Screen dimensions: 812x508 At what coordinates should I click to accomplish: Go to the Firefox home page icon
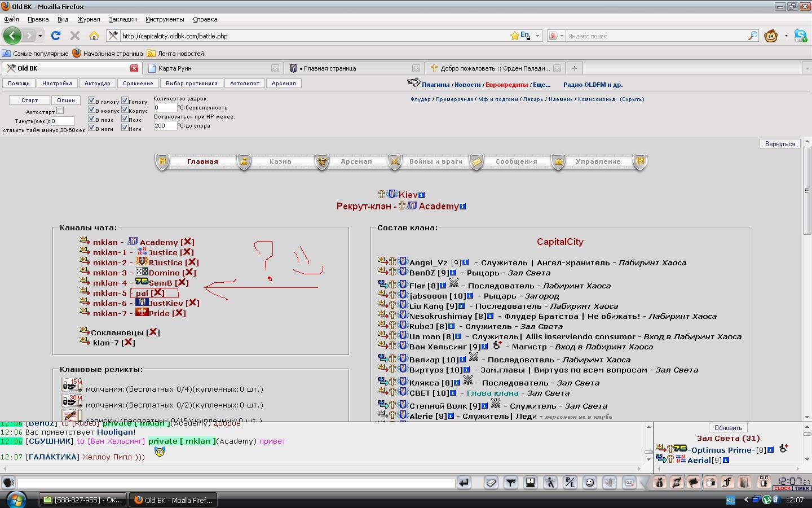click(94, 36)
